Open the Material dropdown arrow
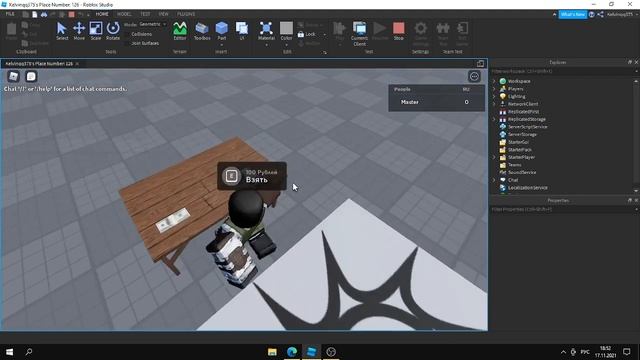 [x=266, y=44]
